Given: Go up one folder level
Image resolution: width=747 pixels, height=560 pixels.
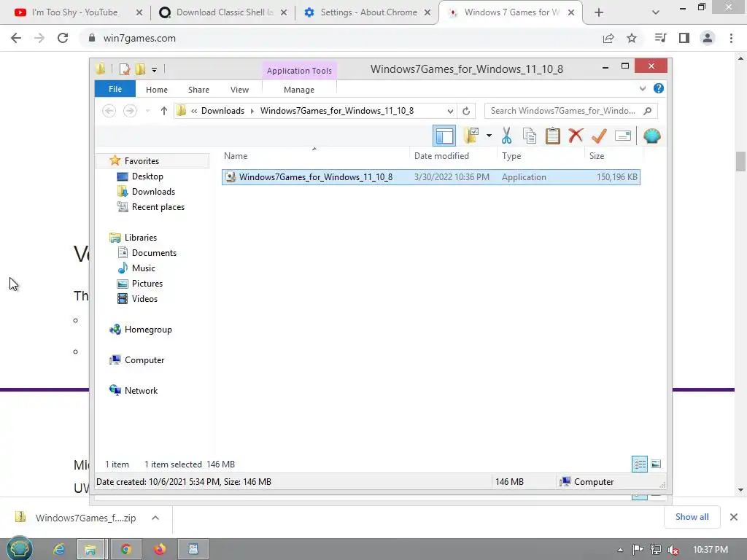Looking at the screenshot, I should pos(164,111).
